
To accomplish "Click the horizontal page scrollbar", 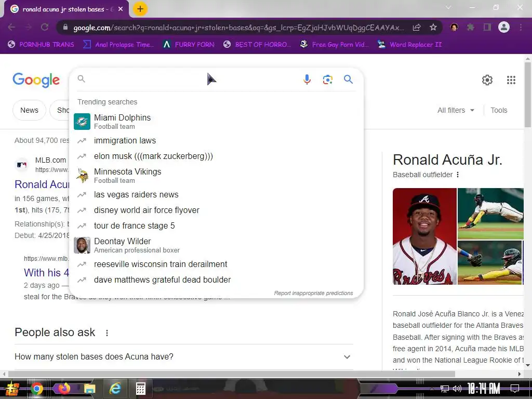I will [x=231, y=374].
